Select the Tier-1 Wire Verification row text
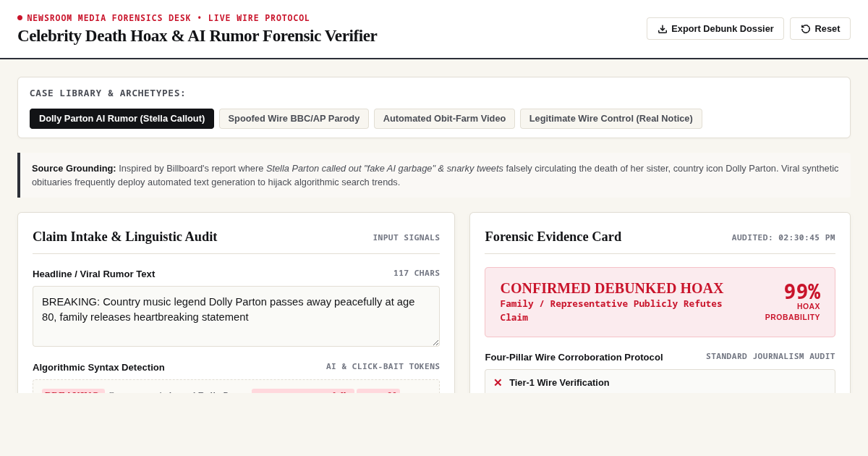Image resolution: width=868 pixels, height=456 pixels. 559,383
